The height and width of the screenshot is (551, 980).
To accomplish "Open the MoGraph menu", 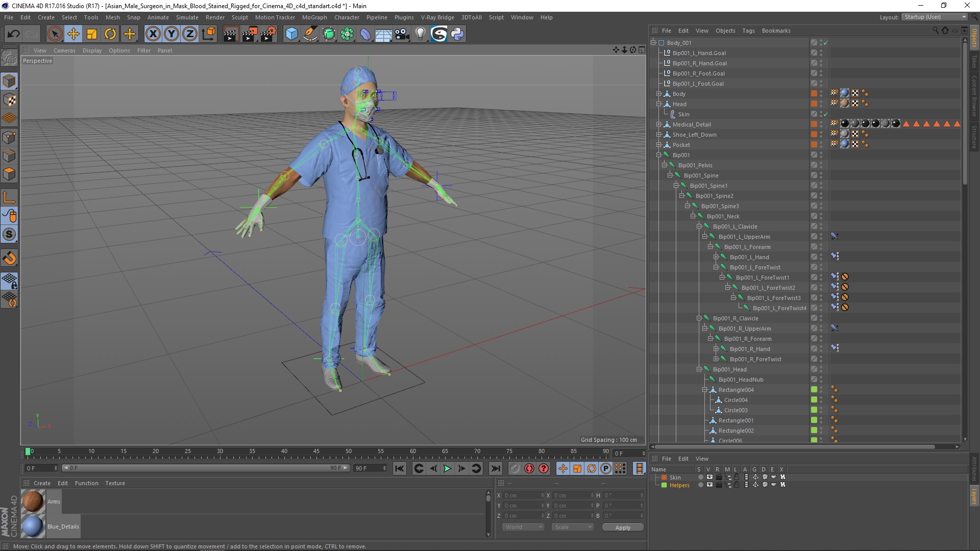I will [x=314, y=17].
